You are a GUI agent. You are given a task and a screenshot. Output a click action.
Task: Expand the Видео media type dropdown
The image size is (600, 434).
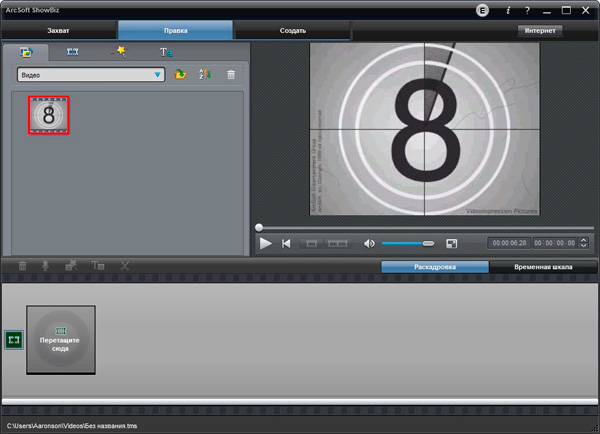(x=158, y=75)
